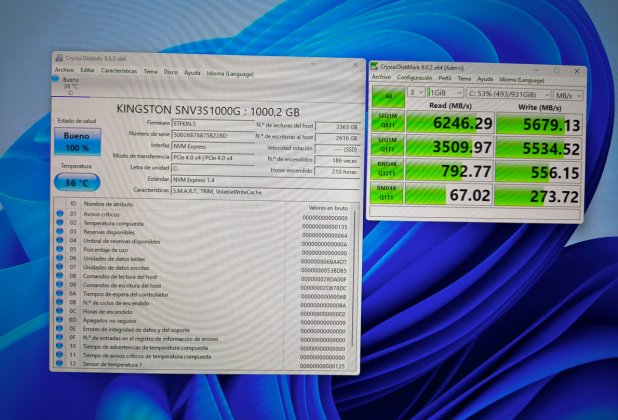The height and width of the screenshot is (420, 618).
Task: Run the SEQ1M Q1T1 test
Action: (387, 145)
